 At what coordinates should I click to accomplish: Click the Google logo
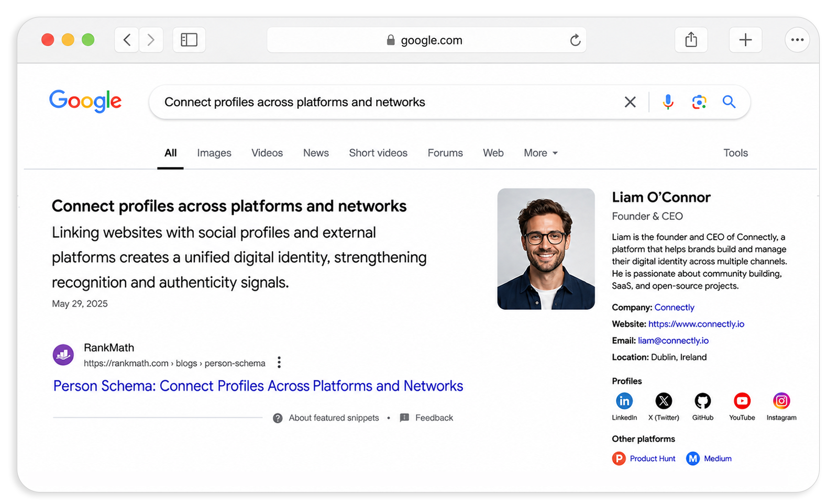tap(85, 100)
